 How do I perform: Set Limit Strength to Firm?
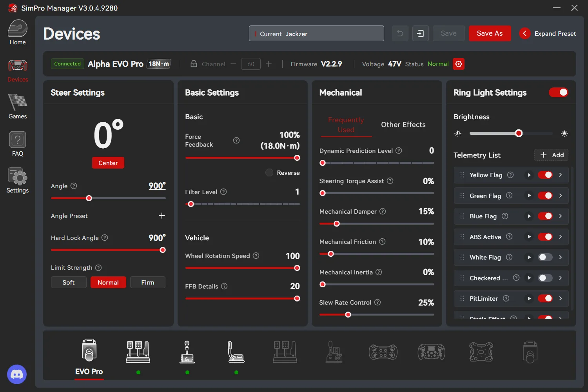[x=148, y=282]
